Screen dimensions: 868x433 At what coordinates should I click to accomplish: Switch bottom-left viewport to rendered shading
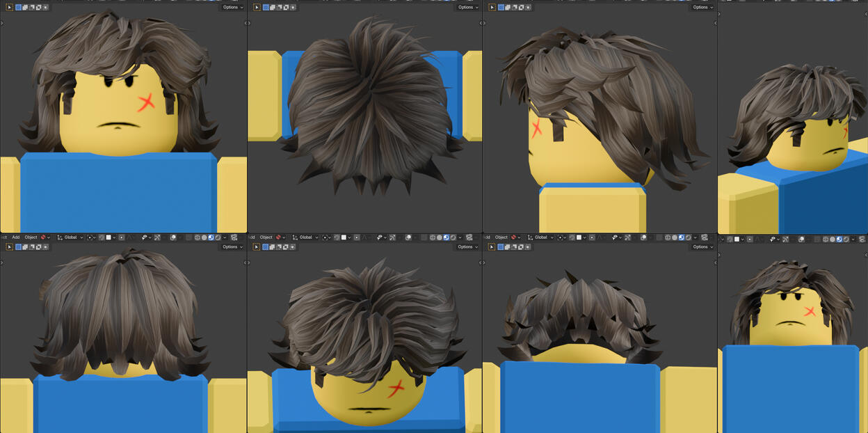[218, 237]
